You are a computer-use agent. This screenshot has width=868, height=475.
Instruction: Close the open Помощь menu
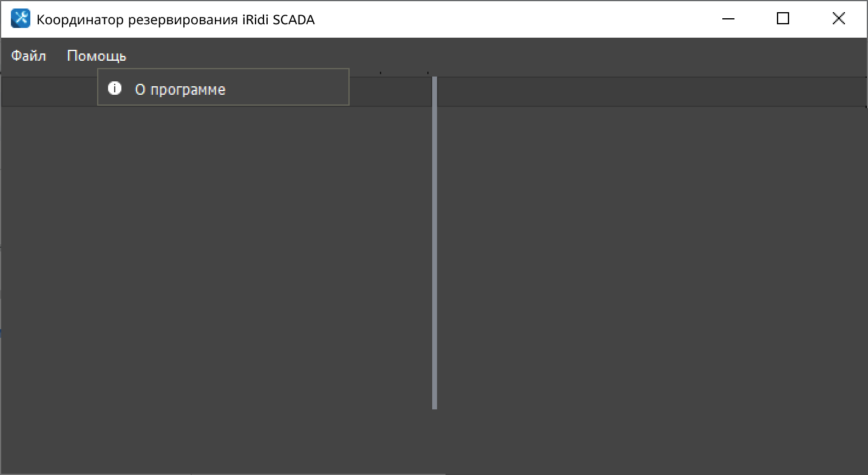[97, 56]
